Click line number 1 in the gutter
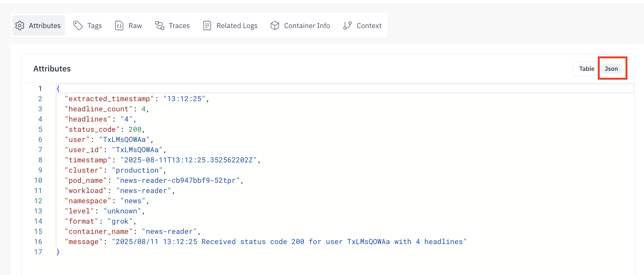 click(x=40, y=88)
